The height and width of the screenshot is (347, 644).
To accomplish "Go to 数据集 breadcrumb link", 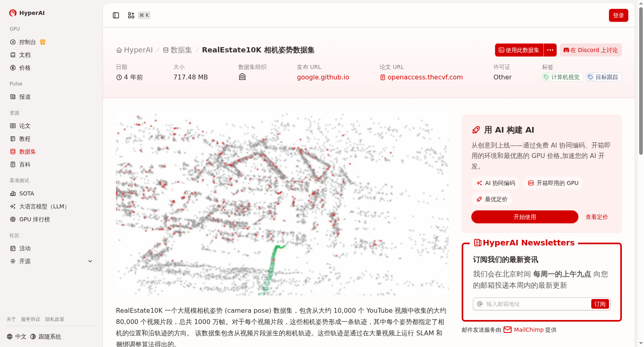I will (x=178, y=50).
